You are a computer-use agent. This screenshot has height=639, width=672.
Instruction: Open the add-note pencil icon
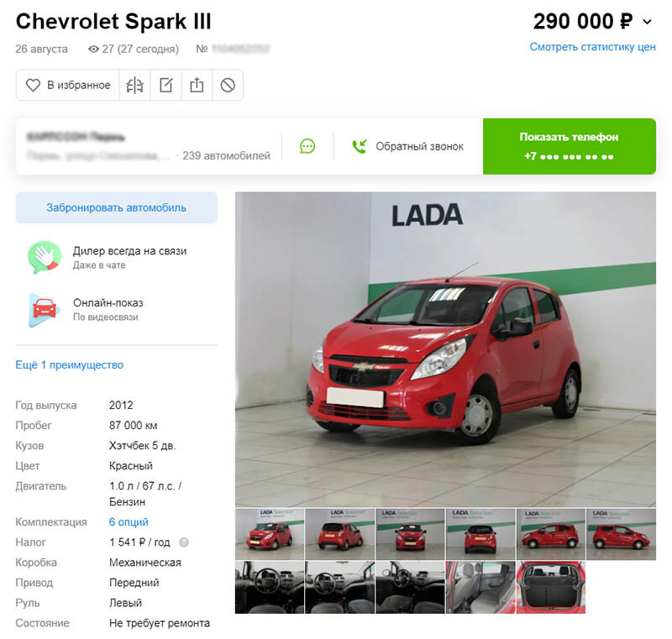[165, 86]
